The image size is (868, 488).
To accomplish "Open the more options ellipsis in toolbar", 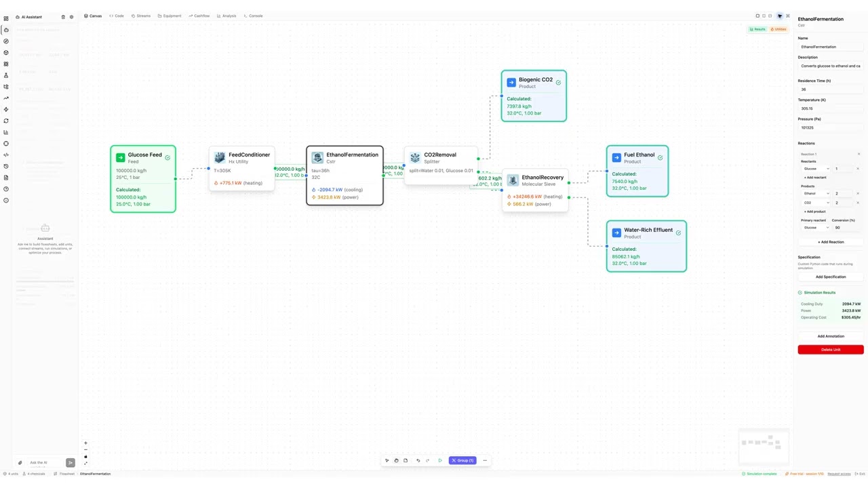I will click(485, 460).
